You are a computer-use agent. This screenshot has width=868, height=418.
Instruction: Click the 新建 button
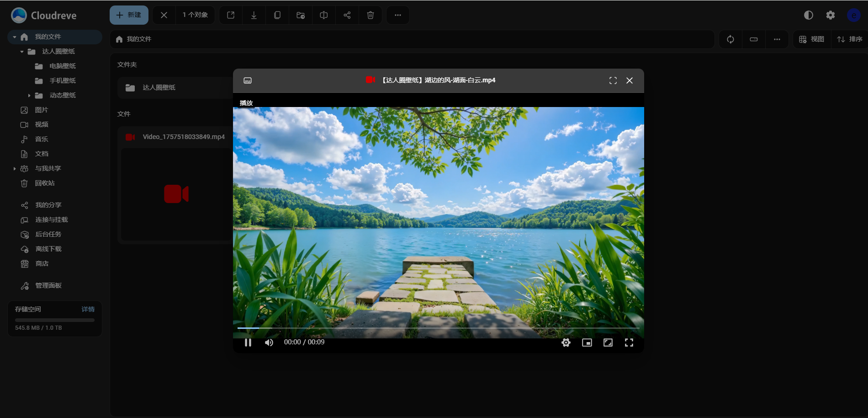(x=129, y=15)
